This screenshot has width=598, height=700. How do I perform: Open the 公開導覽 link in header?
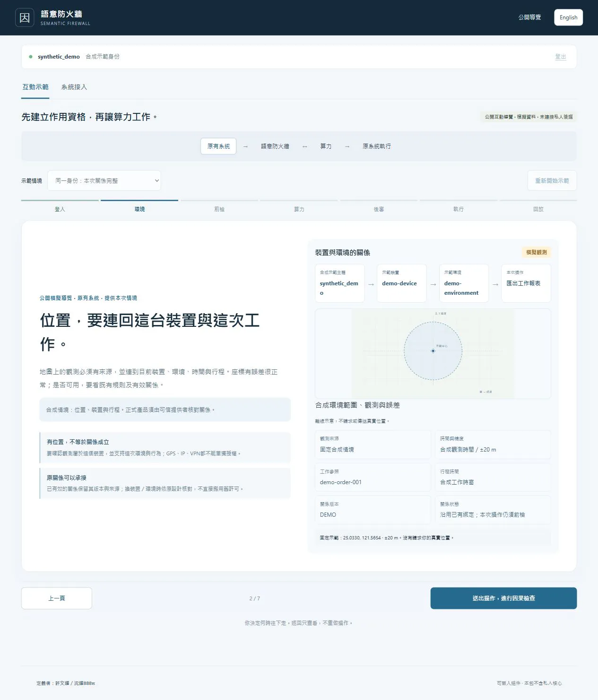(529, 17)
